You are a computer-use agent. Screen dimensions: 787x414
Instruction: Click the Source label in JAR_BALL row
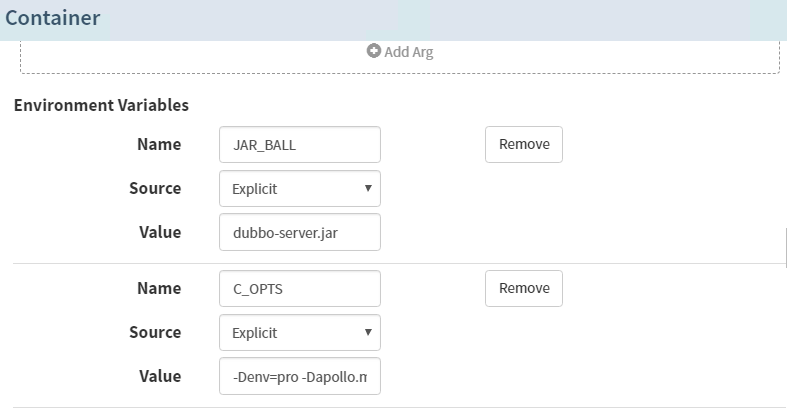[x=155, y=188]
